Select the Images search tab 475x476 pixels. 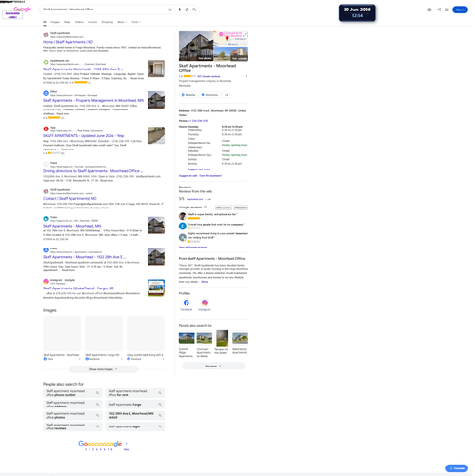click(x=55, y=22)
